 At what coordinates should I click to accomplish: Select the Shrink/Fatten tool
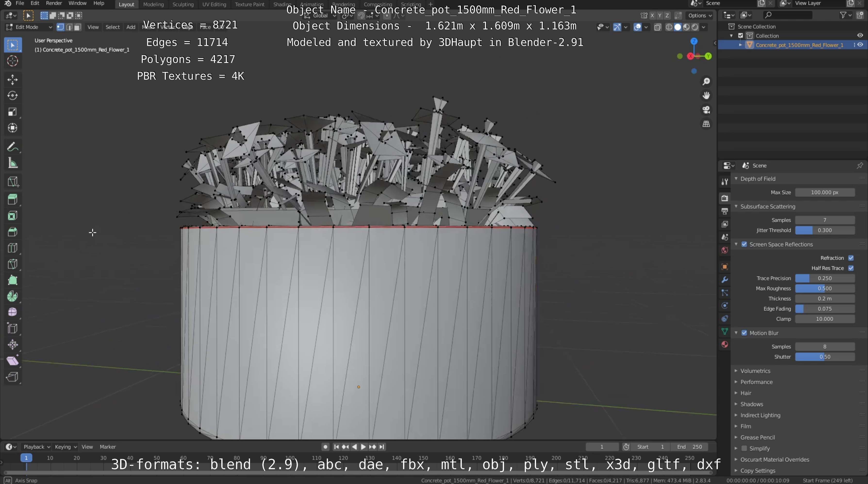pos(13,345)
